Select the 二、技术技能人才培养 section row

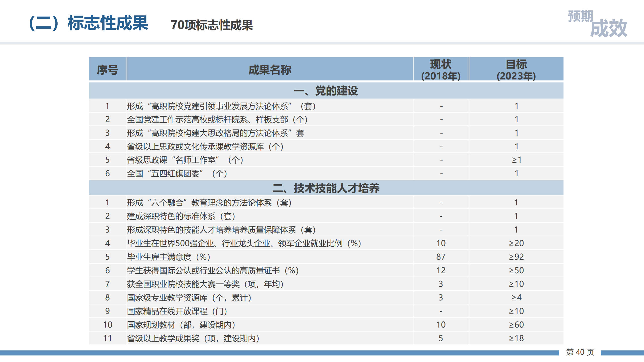coord(326,188)
